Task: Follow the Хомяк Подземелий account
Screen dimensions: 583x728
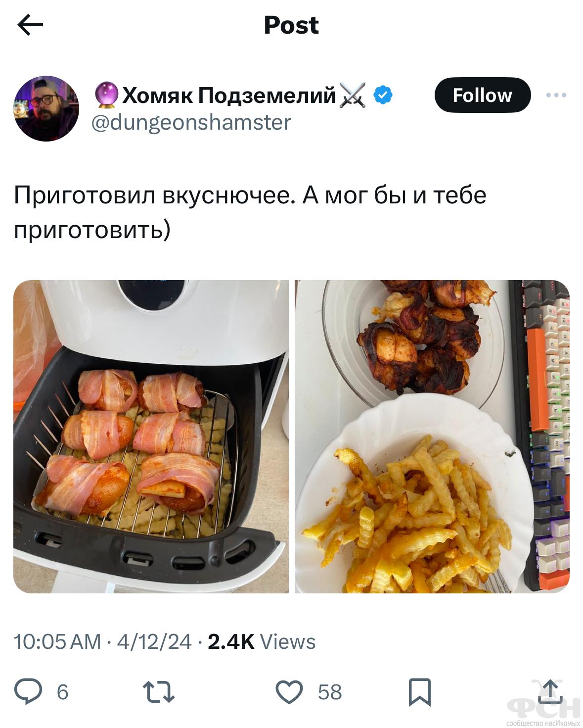Action: [482, 95]
